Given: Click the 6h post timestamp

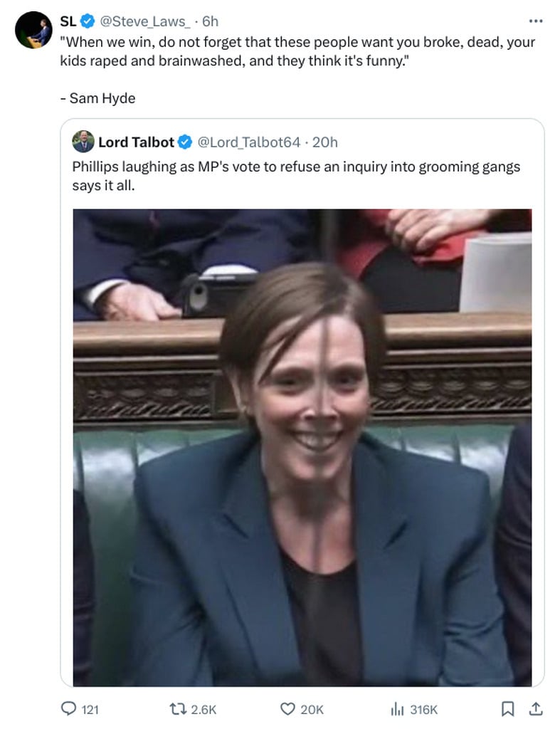Looking at the screenshot, I should tap(210, 21).
